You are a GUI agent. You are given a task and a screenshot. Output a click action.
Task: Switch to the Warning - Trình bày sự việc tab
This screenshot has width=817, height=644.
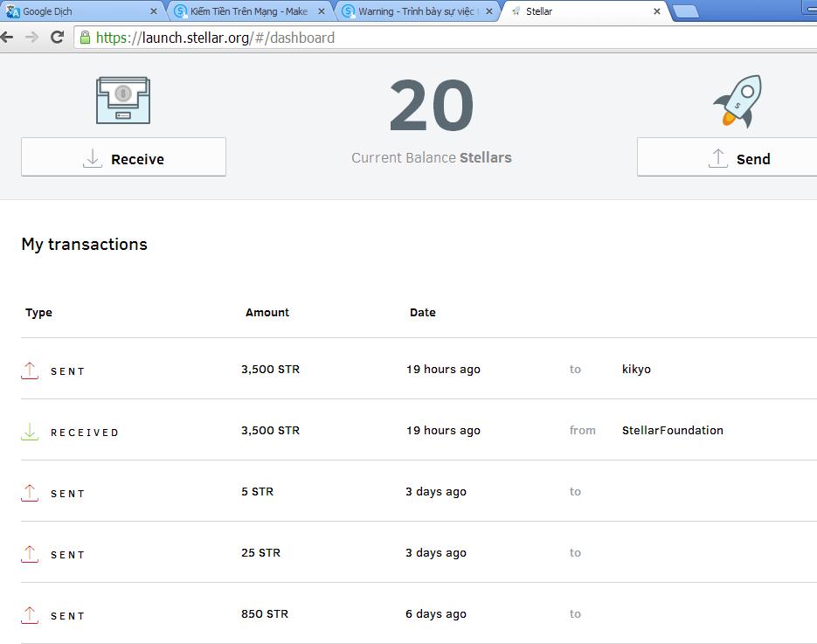[417, 11]
